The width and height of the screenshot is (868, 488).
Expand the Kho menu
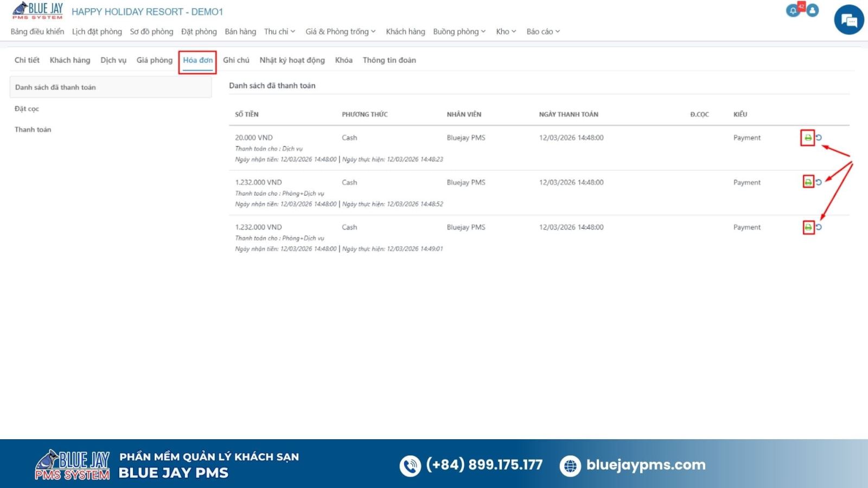[506, 31]
